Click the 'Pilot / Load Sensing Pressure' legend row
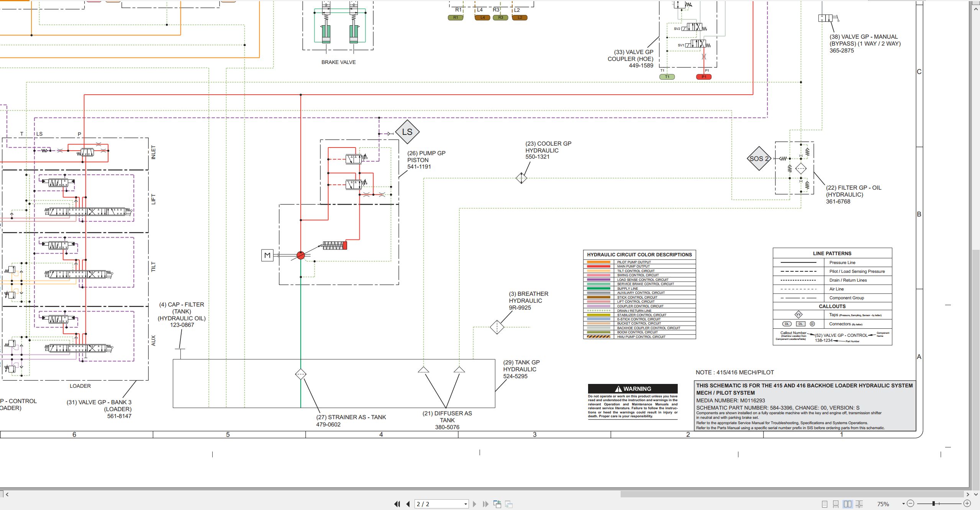Viewport: 980px width, 510px height. (x=833, y=271)
